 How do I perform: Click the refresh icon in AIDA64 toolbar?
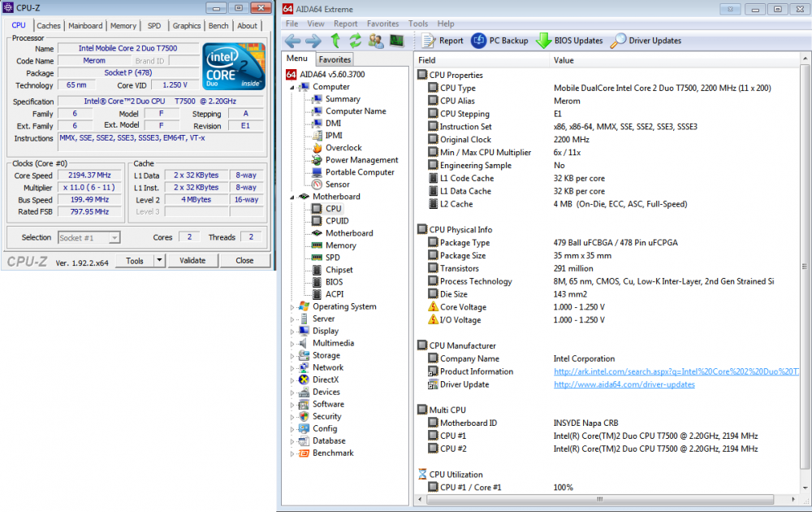[355, 41]
